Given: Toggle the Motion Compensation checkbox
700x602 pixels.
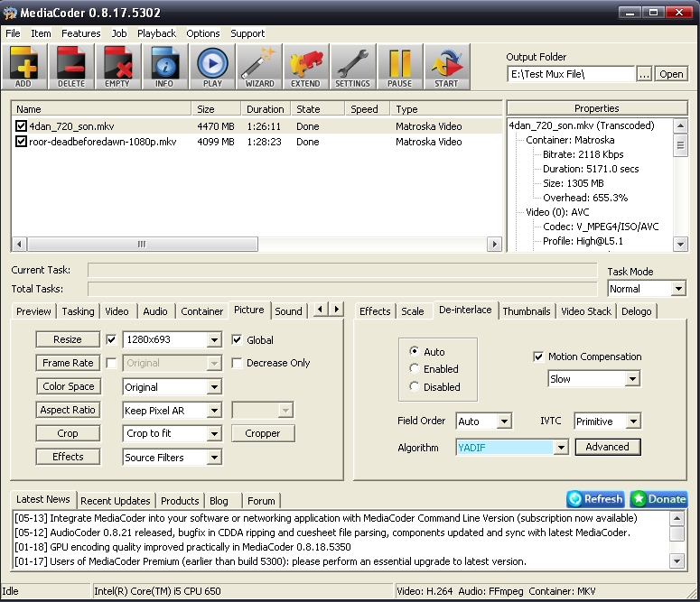Looking at the screenshot, I should [539, 357].
